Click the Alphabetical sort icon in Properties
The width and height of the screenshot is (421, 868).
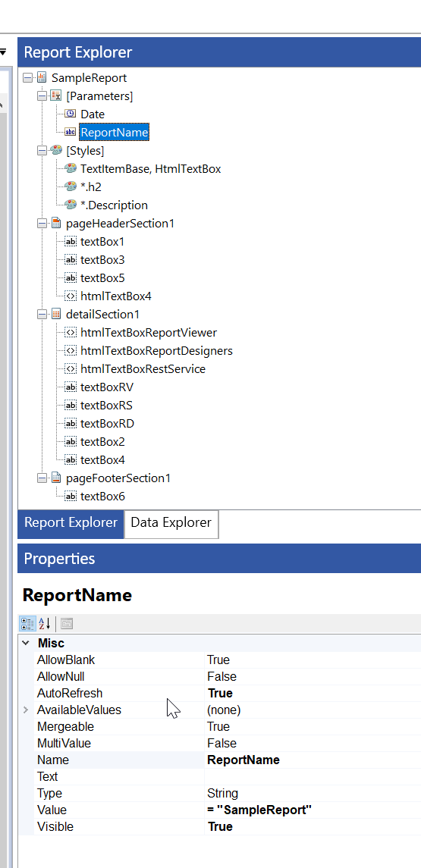[44, 623]
